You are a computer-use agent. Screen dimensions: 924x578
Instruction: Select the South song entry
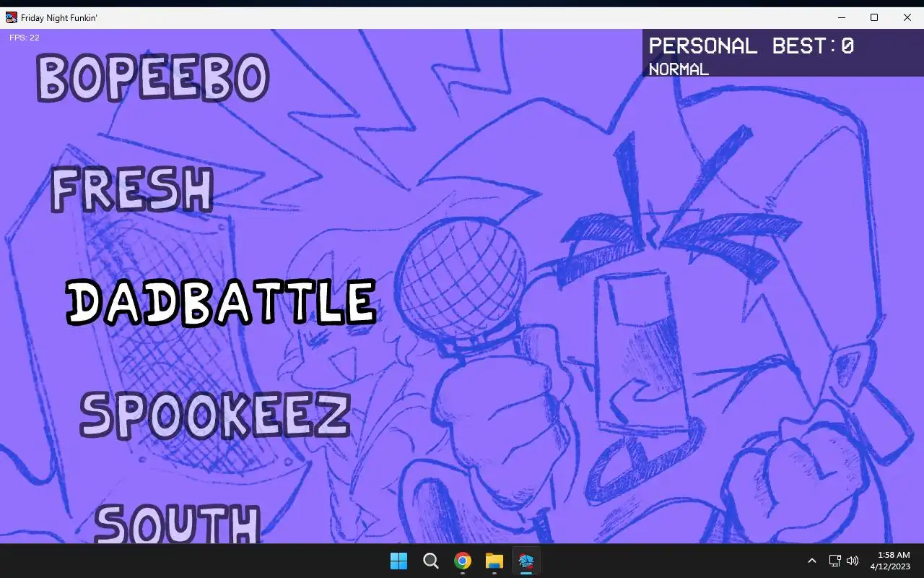pyautogui.click(x=178, y=523)
